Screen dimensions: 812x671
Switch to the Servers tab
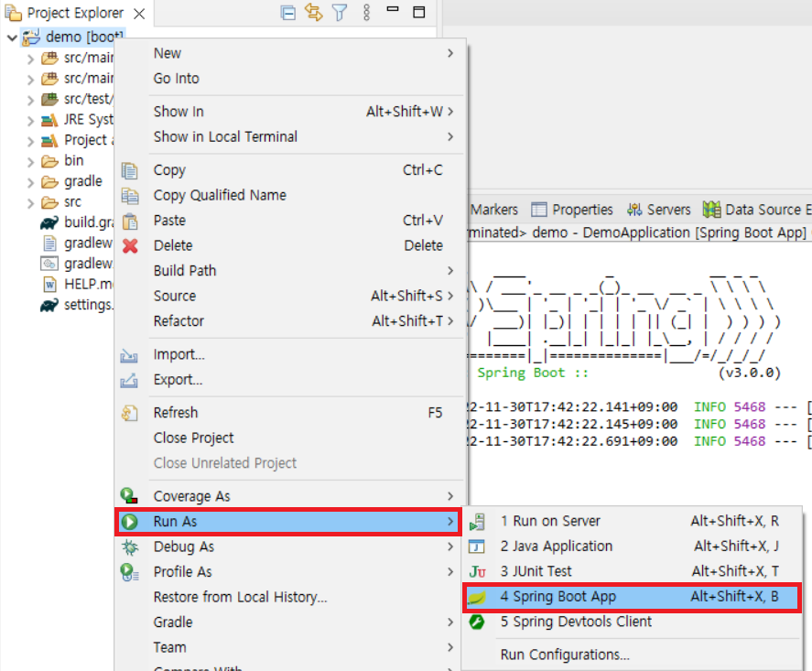coord(659,210)
